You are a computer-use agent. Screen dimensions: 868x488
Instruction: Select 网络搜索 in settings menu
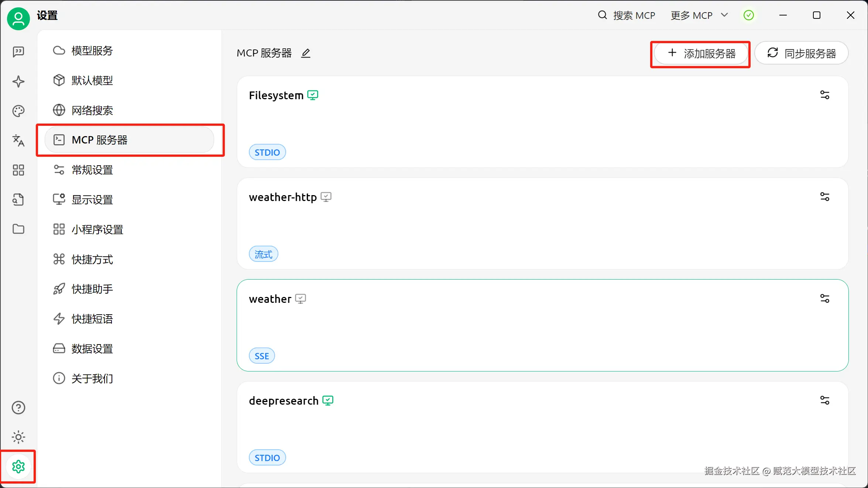click(92, 110)
